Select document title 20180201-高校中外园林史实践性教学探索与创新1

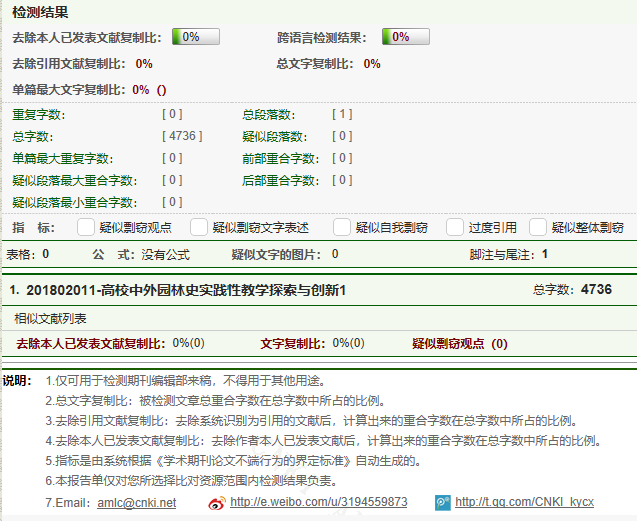(185, 290)
